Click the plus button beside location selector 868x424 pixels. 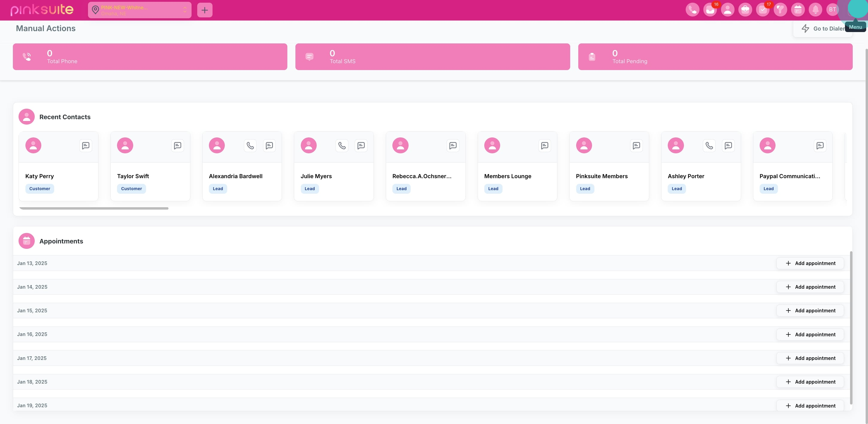(204, 10)
